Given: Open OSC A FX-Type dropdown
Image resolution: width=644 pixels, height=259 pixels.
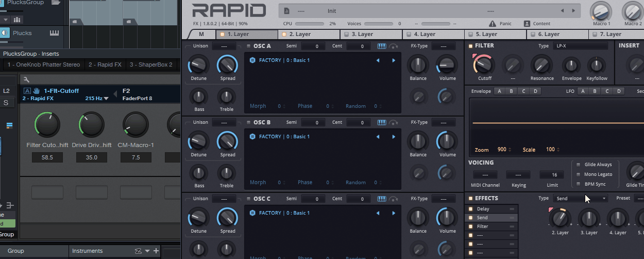Looking at the screenshot, I should (x=443, y=46).
